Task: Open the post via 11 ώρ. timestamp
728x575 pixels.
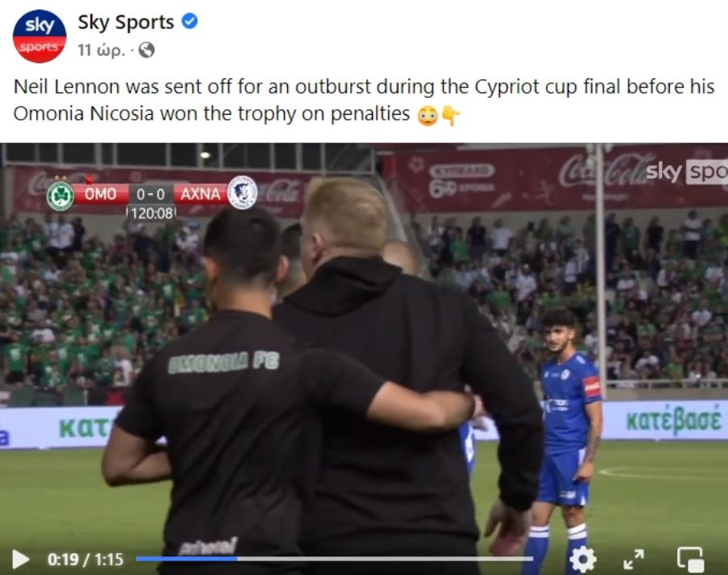Action: pyautogui.click(x=101, y=50)
